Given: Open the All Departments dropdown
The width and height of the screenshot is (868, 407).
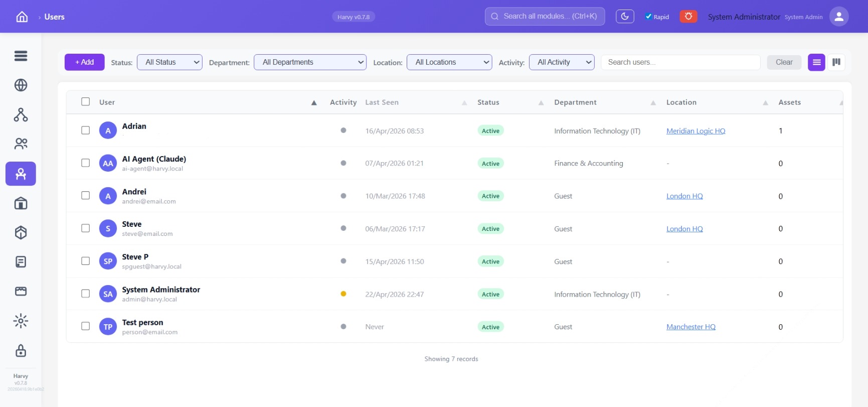Looking at the screenshot, I should tap(310, 62).
